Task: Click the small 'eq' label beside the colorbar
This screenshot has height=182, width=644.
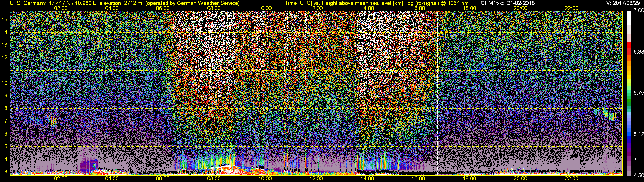Action: tap(636, 159)
